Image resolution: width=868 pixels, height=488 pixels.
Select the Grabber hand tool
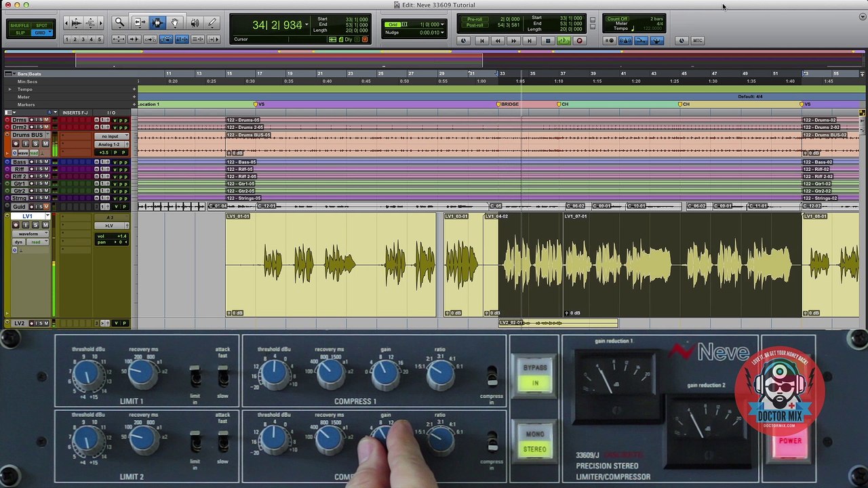click(x=175, y=23)
